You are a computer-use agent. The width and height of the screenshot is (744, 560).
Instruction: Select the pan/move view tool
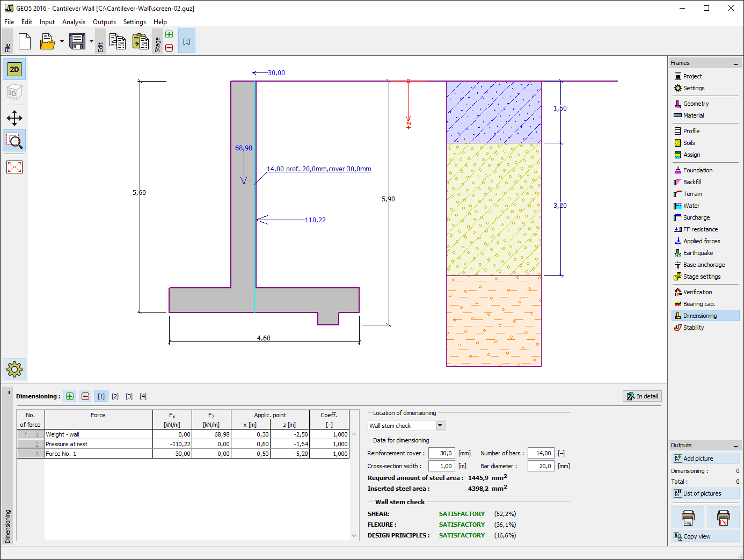[14, 118]
